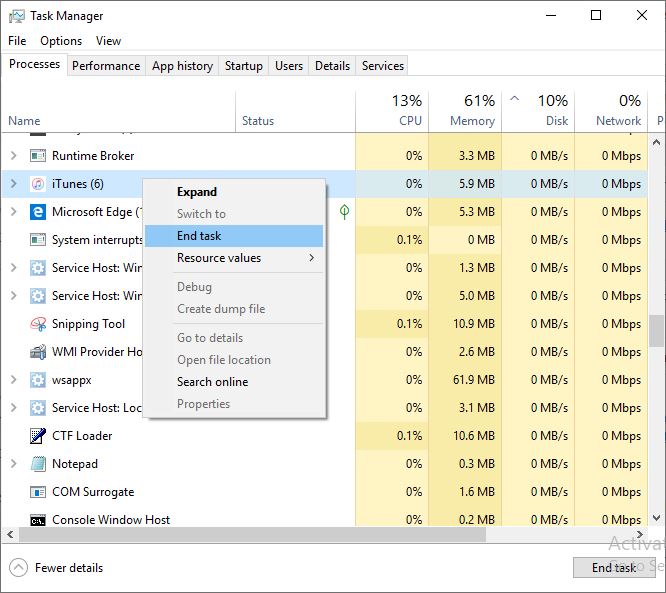Click the CTF Loader pen icon

pos(38,436)
